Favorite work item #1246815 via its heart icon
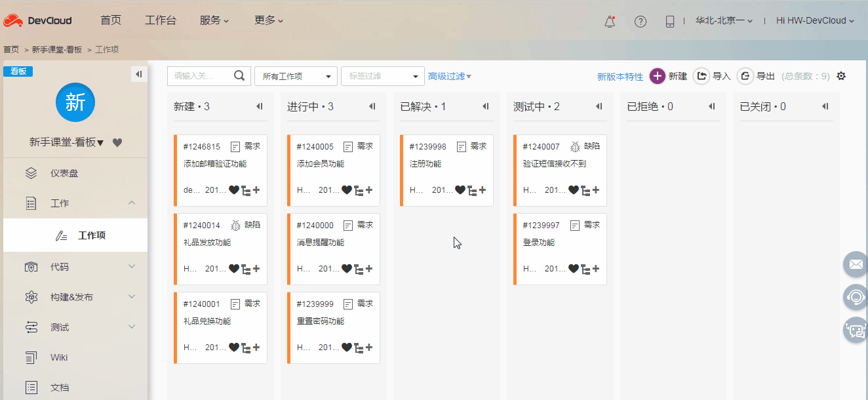This screenshot has height=400, width=868. tap(235, 190)
